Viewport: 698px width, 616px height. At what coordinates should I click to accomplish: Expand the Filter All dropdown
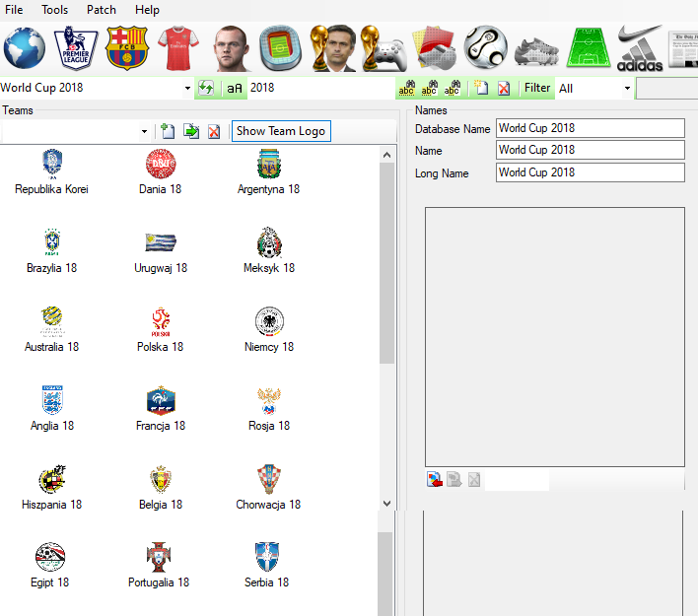tap(627, 88)
